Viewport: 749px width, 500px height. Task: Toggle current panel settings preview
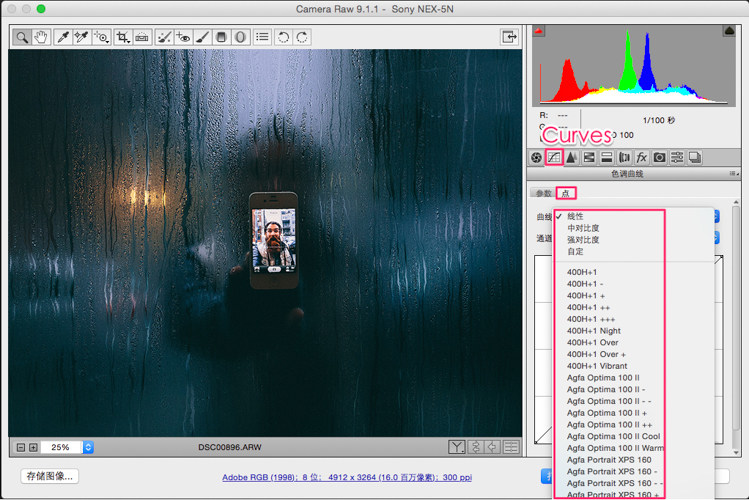511,447
